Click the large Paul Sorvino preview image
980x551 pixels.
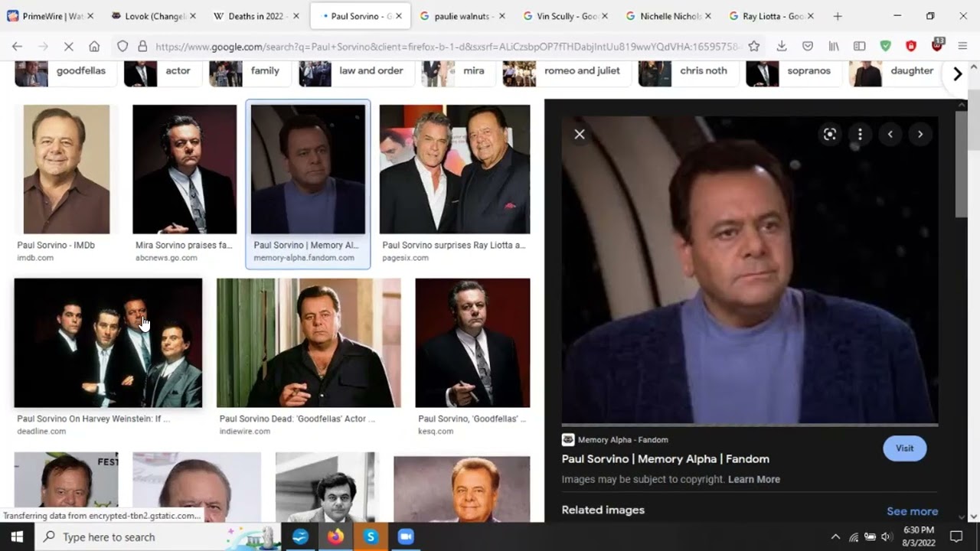(750, 269)
